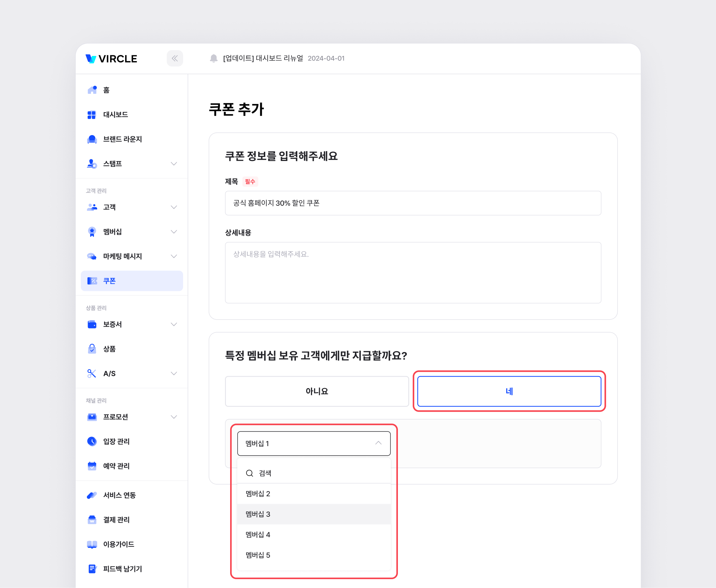Click the 상세내용 description textarea
The height and width of the screenshot is (588, 716).
pyautogui.click(x=413, y=273)
